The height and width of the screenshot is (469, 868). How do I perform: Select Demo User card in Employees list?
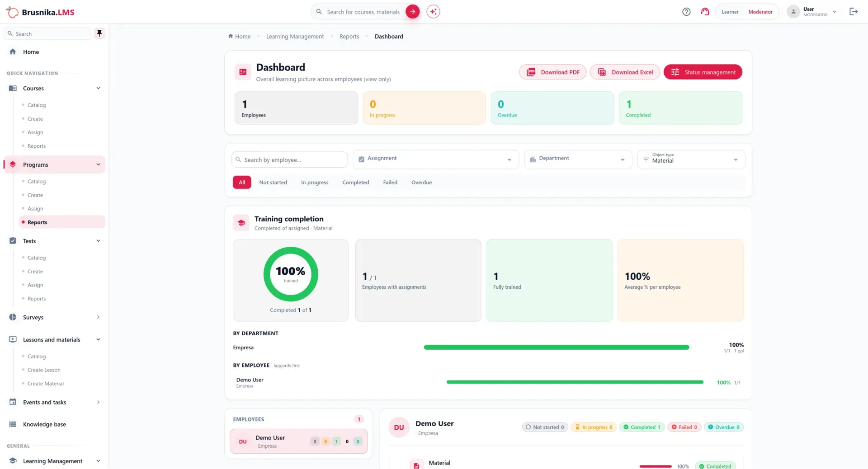[298, 441]
